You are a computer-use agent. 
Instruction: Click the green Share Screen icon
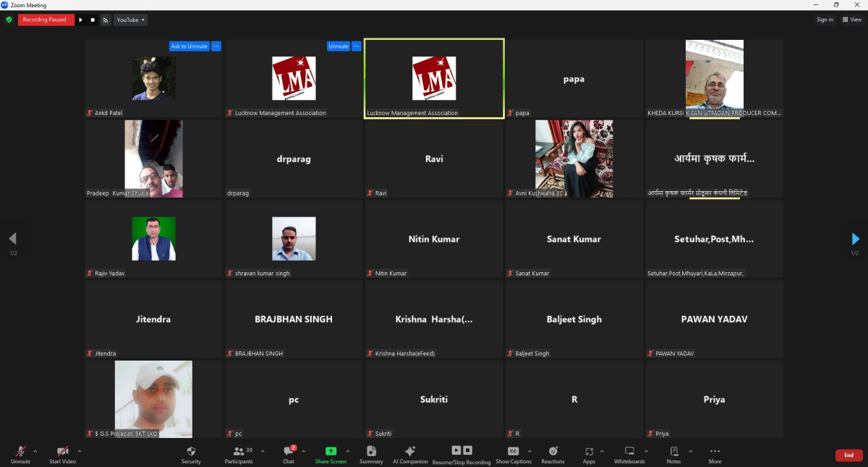(x=331, y=451)
